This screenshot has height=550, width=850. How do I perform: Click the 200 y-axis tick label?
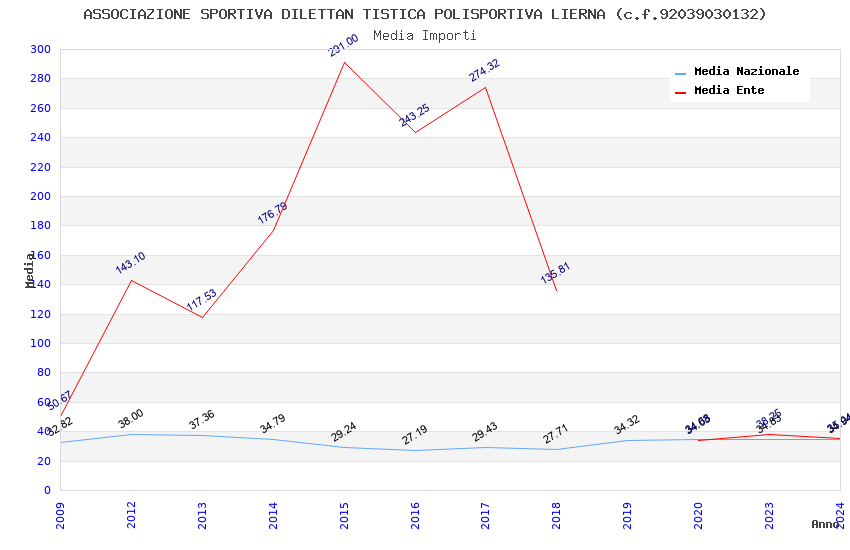(41, 196)
